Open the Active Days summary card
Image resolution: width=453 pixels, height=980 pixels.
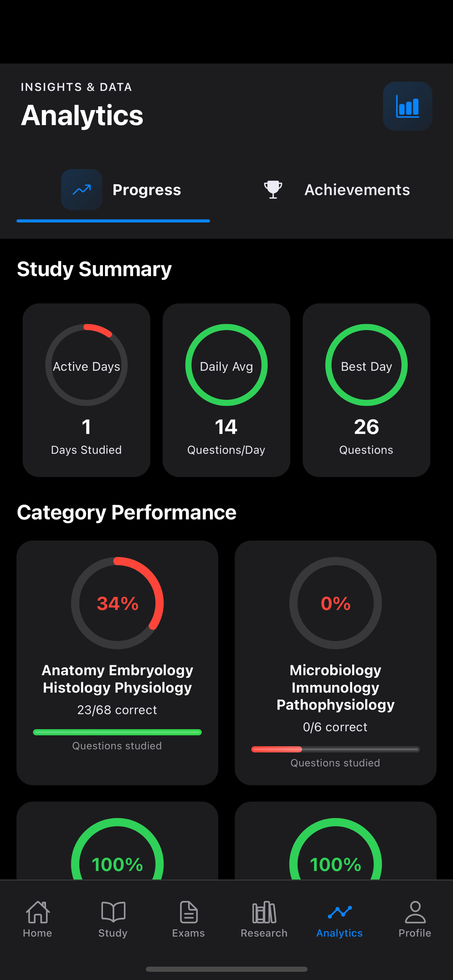(x=86, y=390)
